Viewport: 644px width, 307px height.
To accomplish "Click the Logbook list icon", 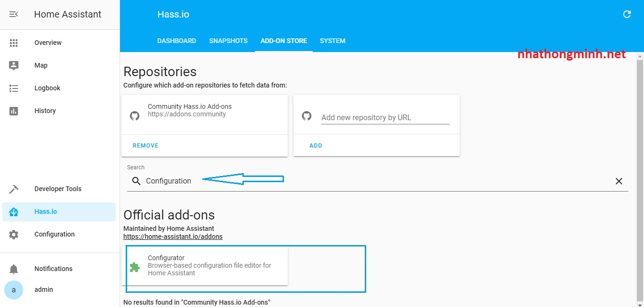I will pyautogui.click(x=14, y=88).
